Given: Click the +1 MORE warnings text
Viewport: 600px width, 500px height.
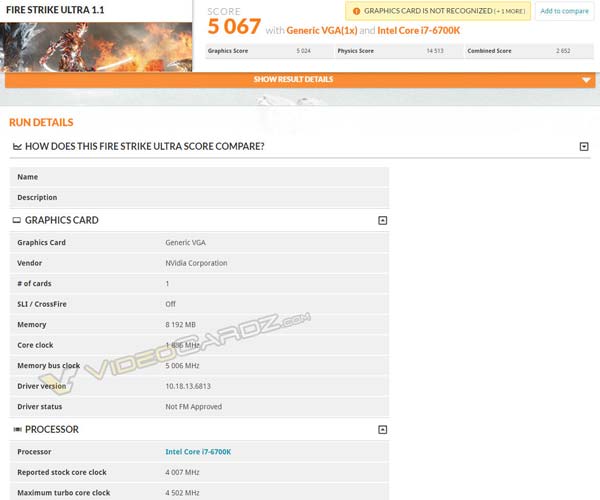Looking at the screenshot, I should pyautogui.click(x=509, y=11).
